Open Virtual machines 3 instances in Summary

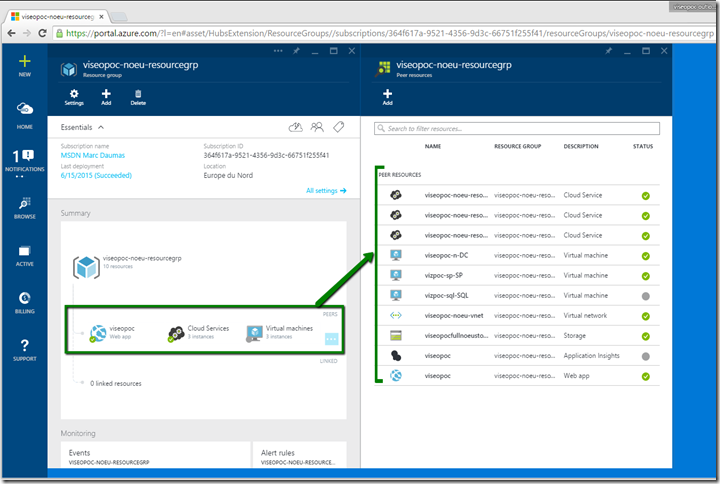280,333
